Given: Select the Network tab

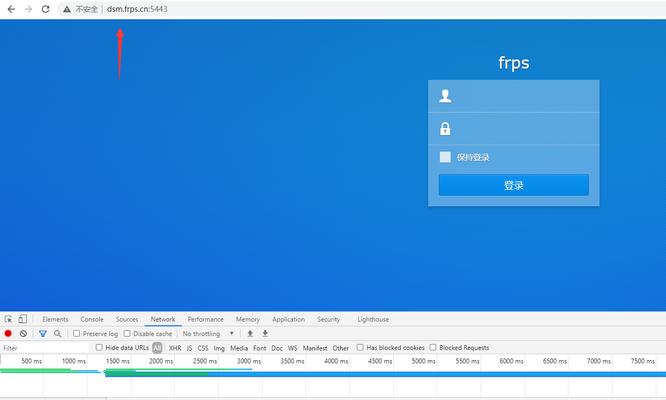Looking at the screenshot, I should (x=163, y=319).
